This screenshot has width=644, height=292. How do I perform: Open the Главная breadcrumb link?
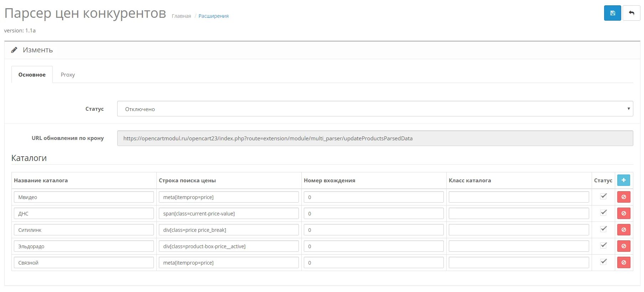pyautogui.click(x=181, y=16)
